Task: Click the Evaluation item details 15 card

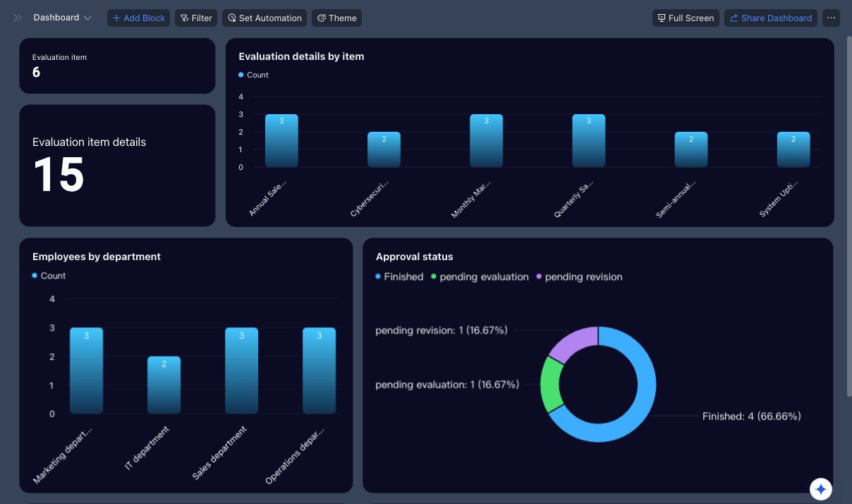Action: tap(117, 166)
